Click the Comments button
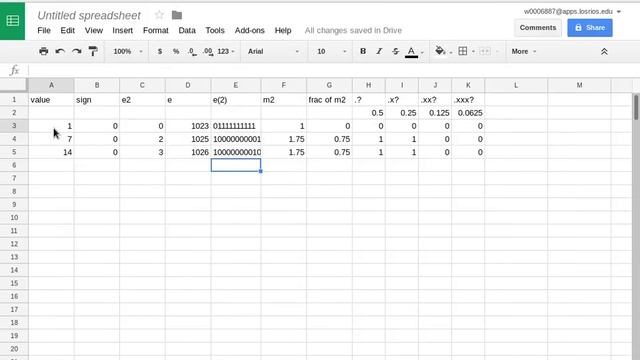The width and height of the screenshot is (640, 360). (538, 28)
